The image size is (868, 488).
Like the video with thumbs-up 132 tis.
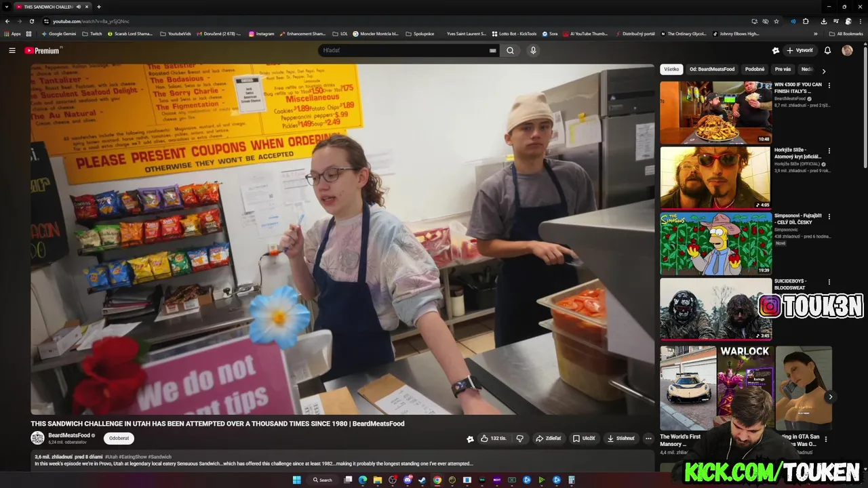click(x=494, y=439)
